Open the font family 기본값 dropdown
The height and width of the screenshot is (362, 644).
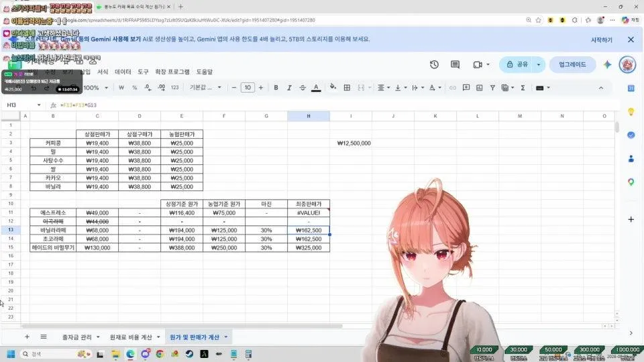tap(205, 88)
